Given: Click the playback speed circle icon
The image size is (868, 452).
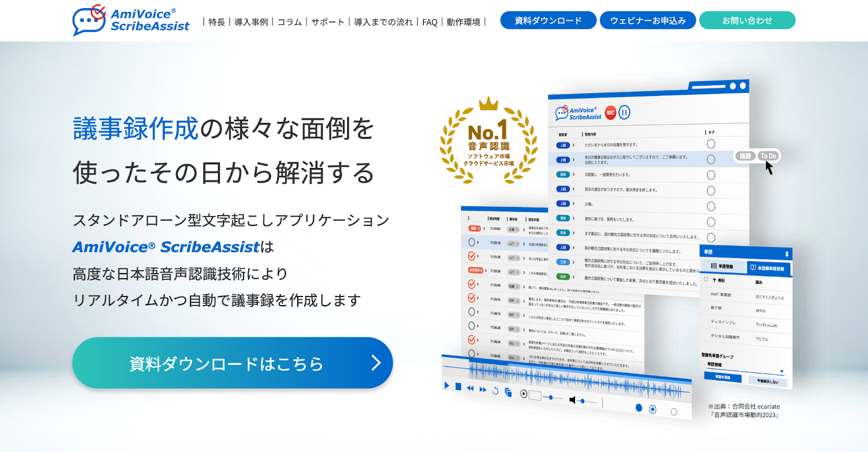Looking at the screenshot, I should click(524, 394).
